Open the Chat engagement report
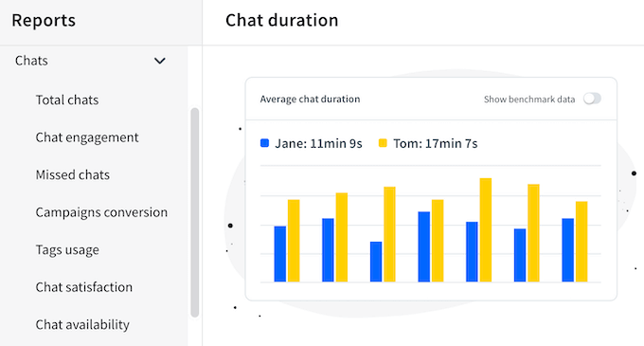Viewport: 644px width, 346px height. [x=87, y=137]
